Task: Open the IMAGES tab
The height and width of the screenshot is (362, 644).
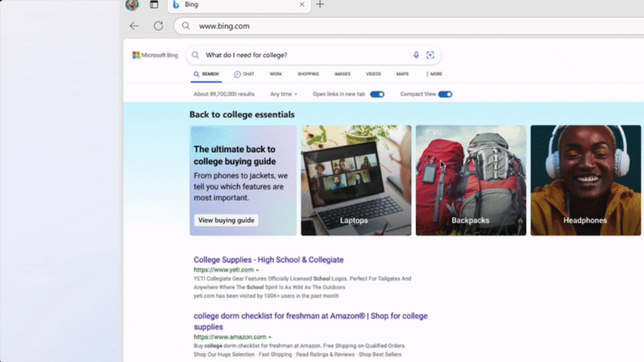Action: [342, 74]
